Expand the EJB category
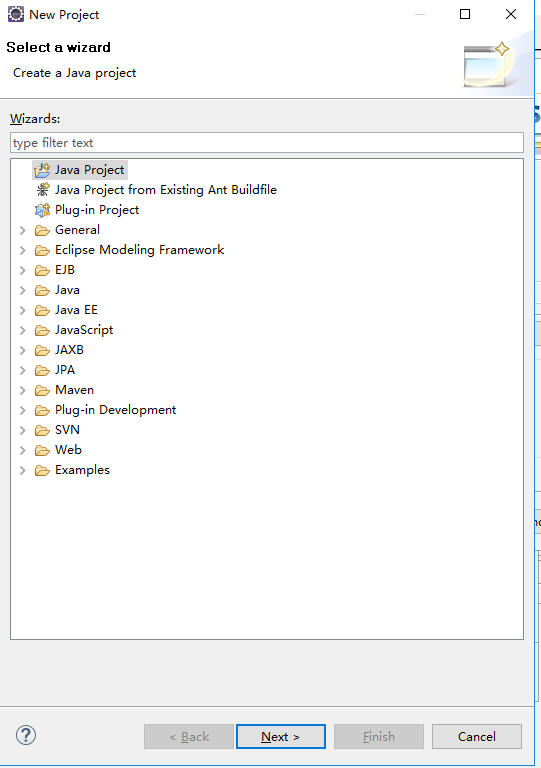This screenshot has height=768, width=541. pyautogui.click(x=23, y=270)
